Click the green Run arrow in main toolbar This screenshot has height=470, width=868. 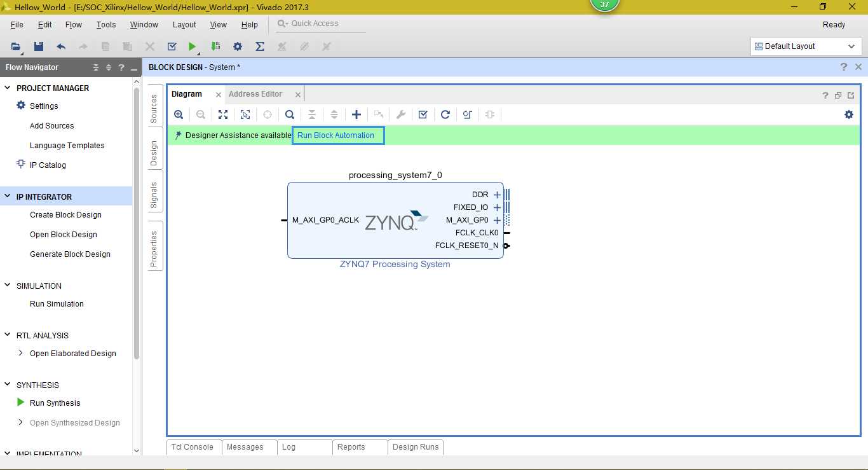(x=193, y=46)
